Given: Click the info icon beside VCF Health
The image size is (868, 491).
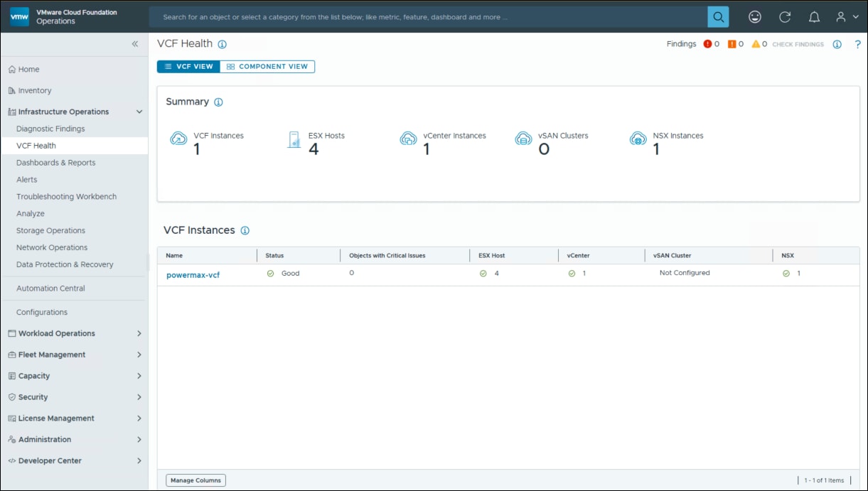Looking at the screenshot, I should [223, 44].
